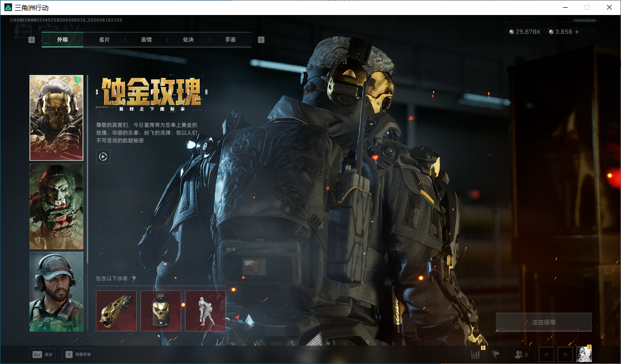Click the gold currency 3,858 balance
This screenshot has height=364, width=621.
[x=560, y=32]
